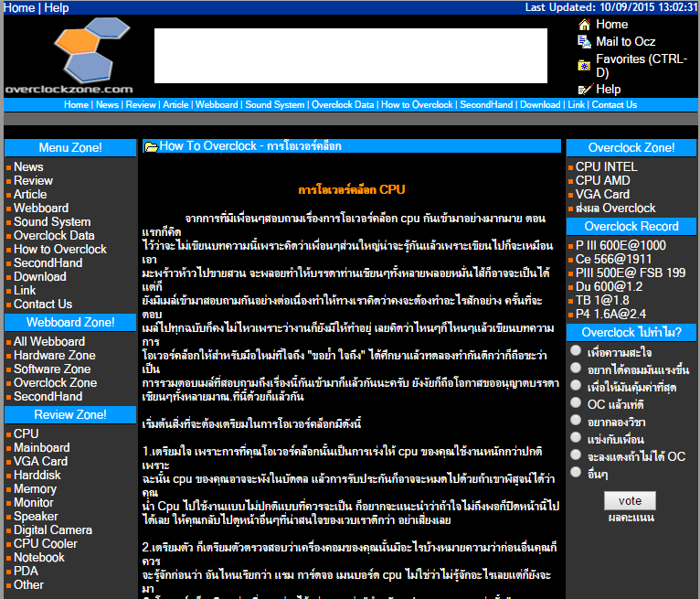The image size is (700, 599).
Task: Open Mainboard in Review Zone
Action: click(x=41, y=447)
